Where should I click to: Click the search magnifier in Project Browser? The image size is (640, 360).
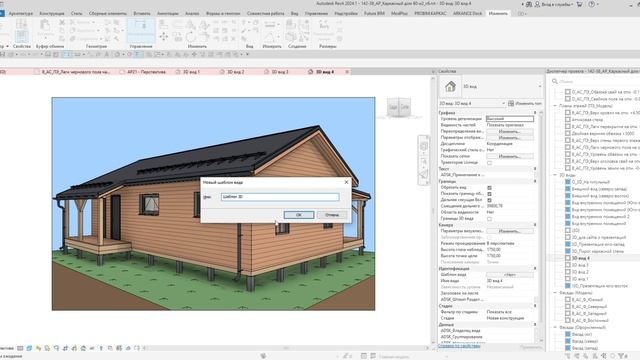pyautogui.click(x=555, y=81)
